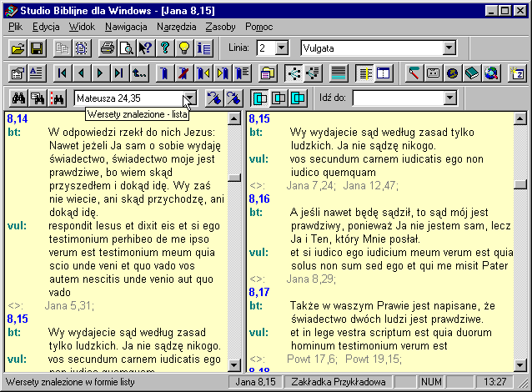Viewport: 532px width, 392px height.
Task: Click the Open file folder icon
Action: click(x=18, y=48)
